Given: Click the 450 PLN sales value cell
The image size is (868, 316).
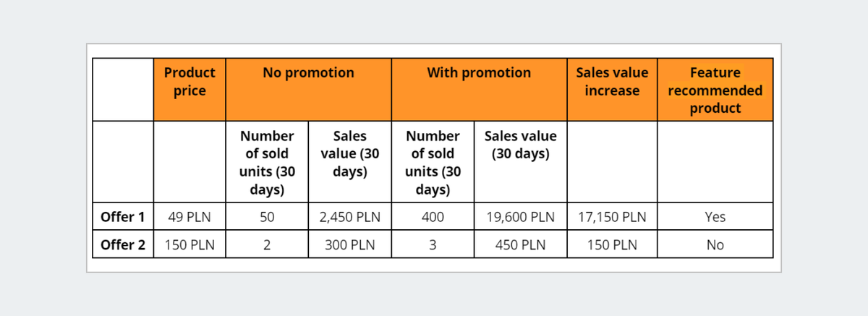Looking at the screenshot, I should coord(521,244).
